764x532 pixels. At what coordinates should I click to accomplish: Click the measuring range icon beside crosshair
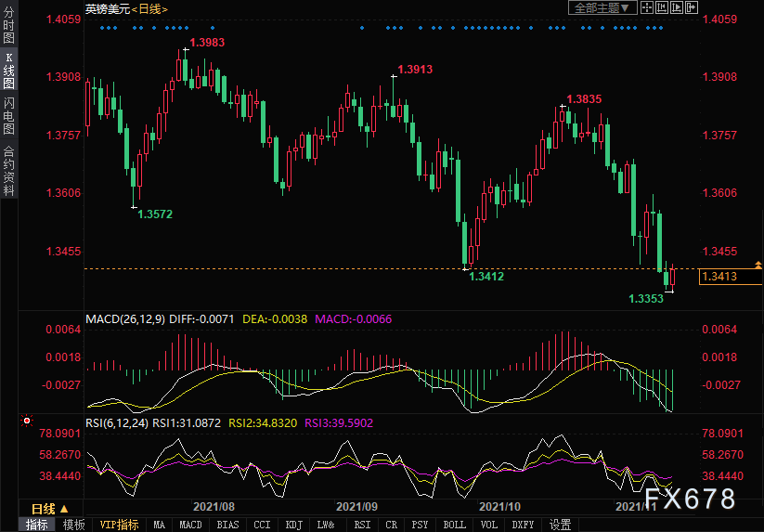[x=661, y=7]
